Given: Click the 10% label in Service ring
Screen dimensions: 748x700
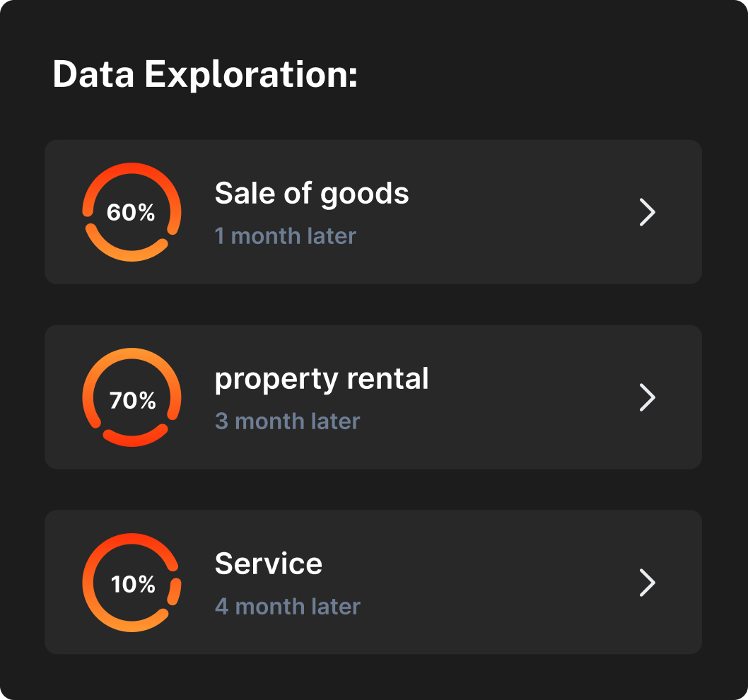Looking at the screenshot, I should coord(133,585).
